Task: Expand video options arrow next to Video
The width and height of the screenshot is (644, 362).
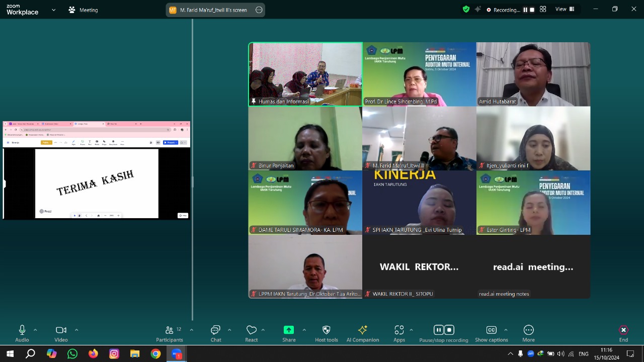Action: (76, 330)
